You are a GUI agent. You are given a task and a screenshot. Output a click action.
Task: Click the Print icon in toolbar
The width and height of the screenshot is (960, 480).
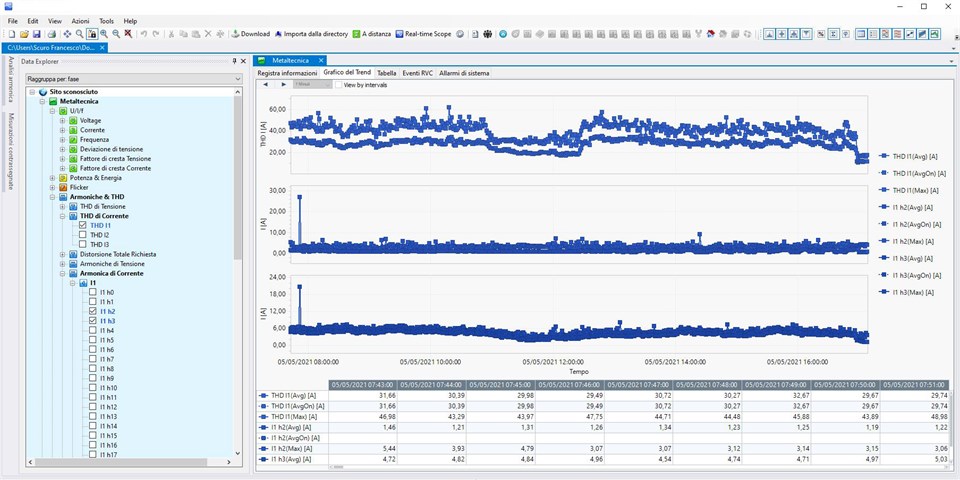click(52, 34)
